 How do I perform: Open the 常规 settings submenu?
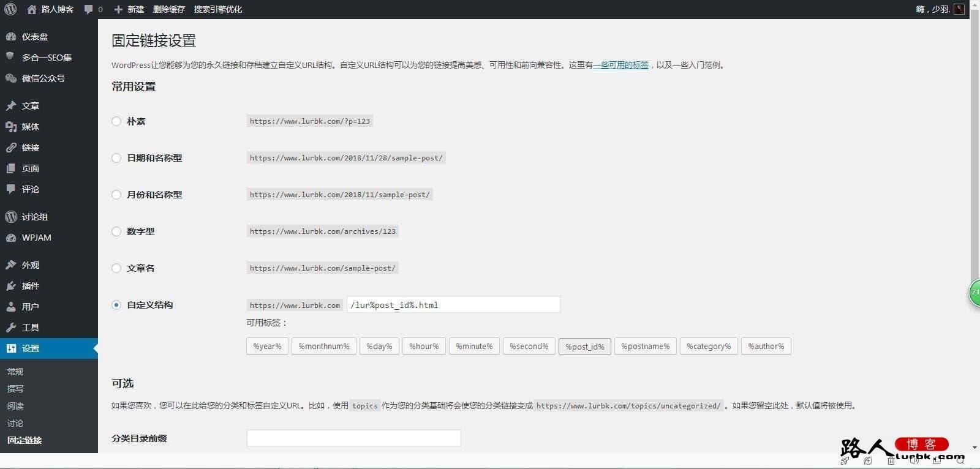[15, 372]
